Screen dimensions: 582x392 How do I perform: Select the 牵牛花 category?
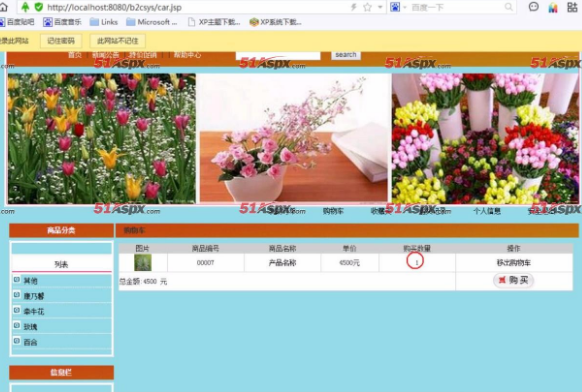(34, 311)
